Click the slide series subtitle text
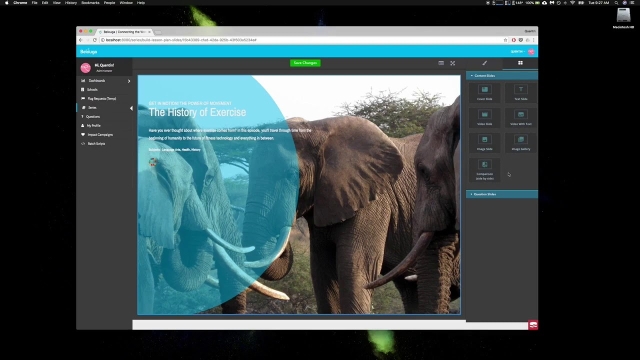 click(x=190, y=103)
